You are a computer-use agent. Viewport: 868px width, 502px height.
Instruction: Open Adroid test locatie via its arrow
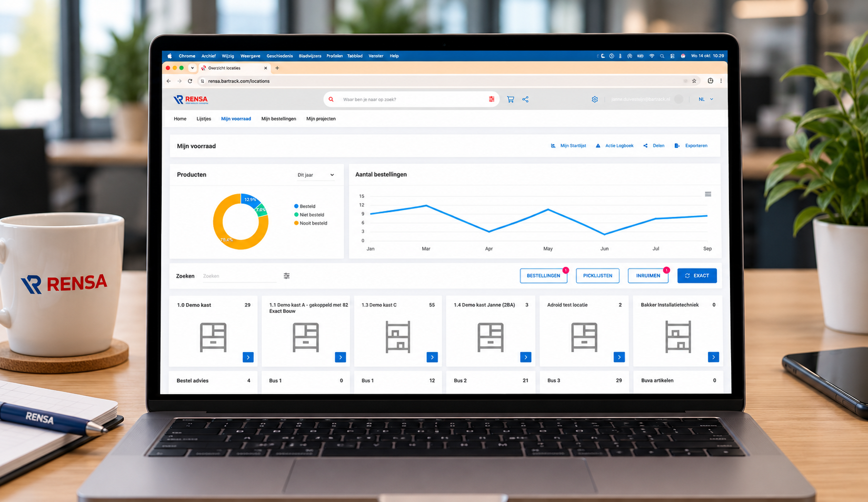coord(619,357)
